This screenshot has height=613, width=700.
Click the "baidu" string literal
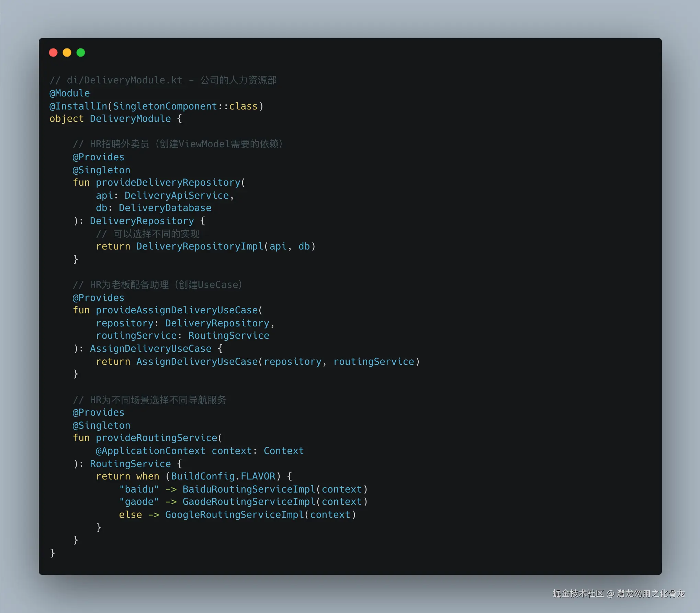[x=139, y=489]
